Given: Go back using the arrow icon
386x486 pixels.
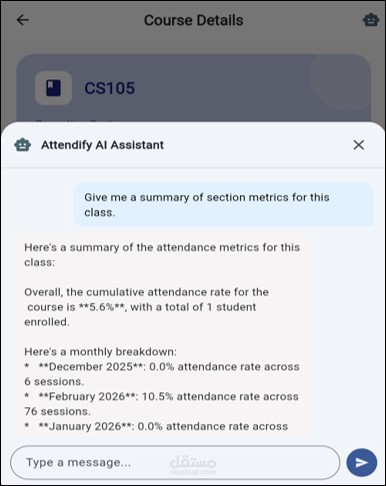Looking at the screenshot, I should coord(23,20).
